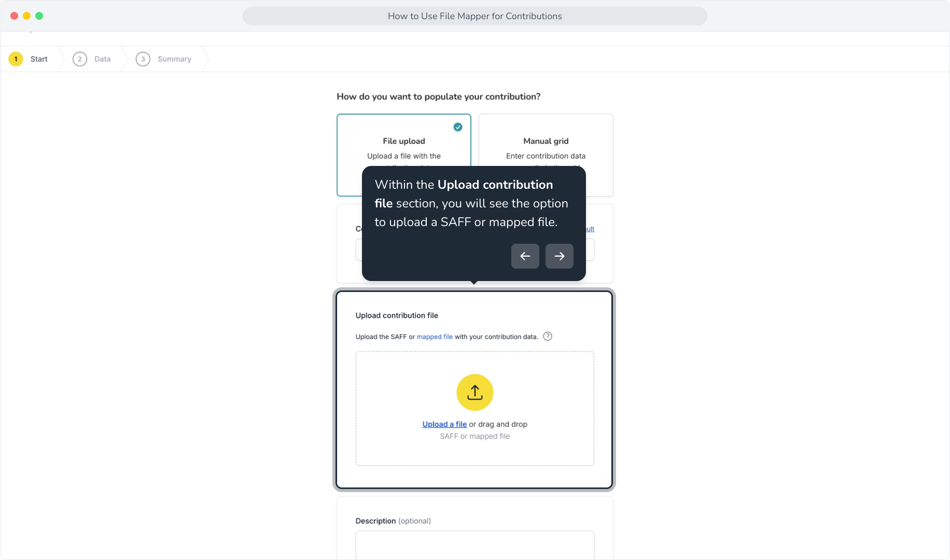Click the step number 2 circle
The image size is (950, 560).
pyautogui.click(x=79, y=59)
